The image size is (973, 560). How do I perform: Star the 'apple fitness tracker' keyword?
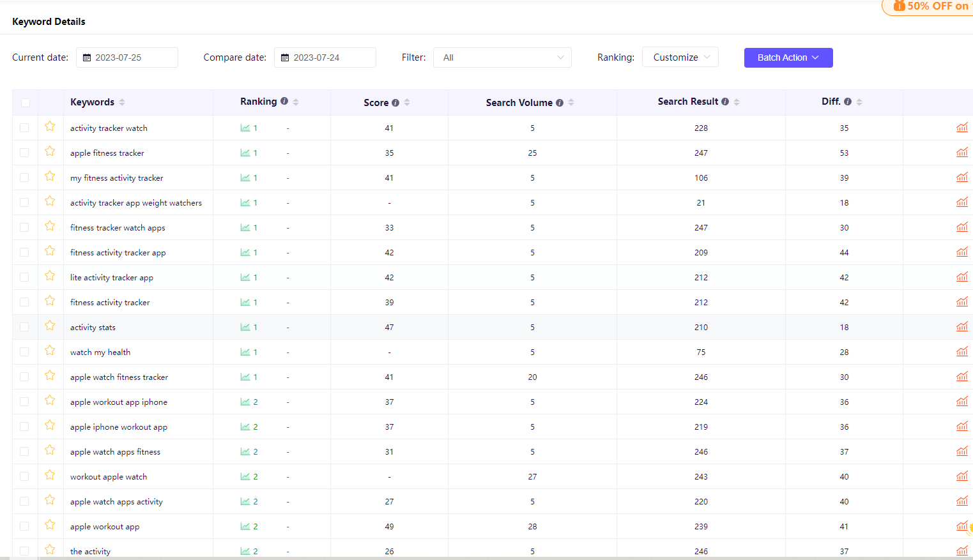[x=50, y=151]
